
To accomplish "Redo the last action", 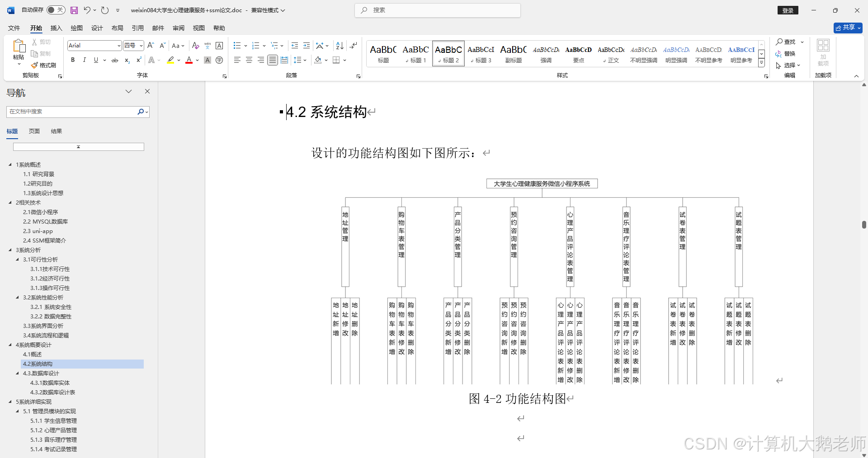I will (x=105, y=10).
